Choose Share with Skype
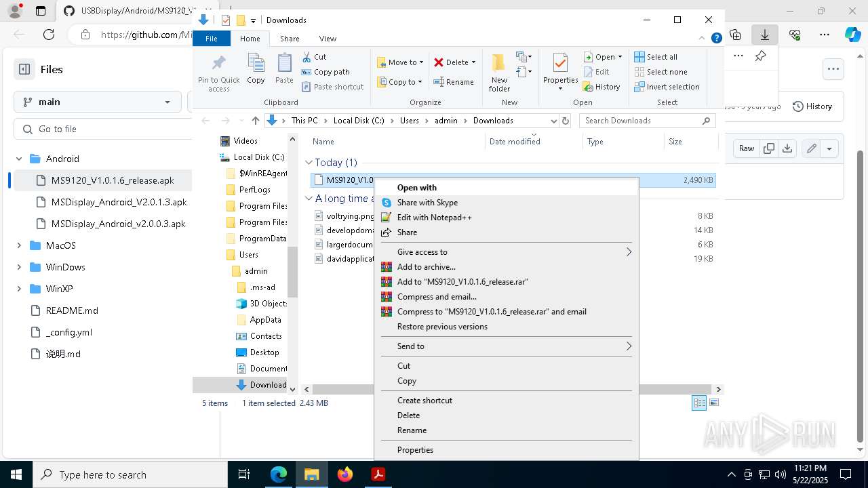This screenshot has width=868, height=488. [506, 203]
